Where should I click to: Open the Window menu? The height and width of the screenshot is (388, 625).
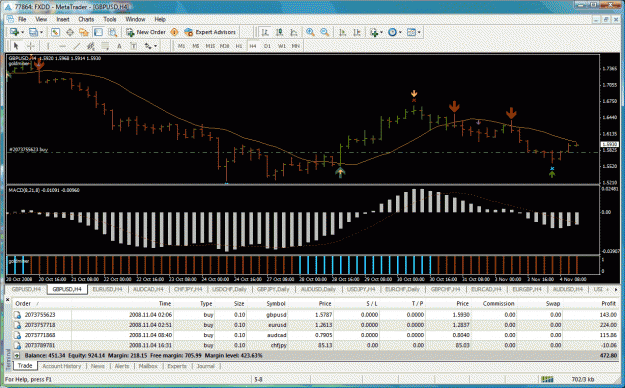(x=136, y=19)
